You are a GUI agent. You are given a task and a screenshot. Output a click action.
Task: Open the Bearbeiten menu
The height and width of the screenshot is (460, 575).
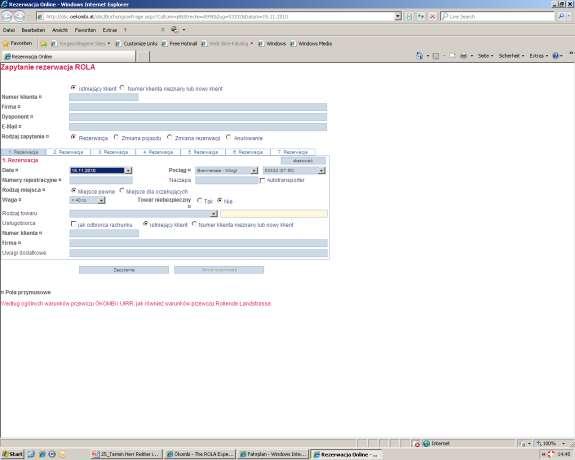coord(33,30)
